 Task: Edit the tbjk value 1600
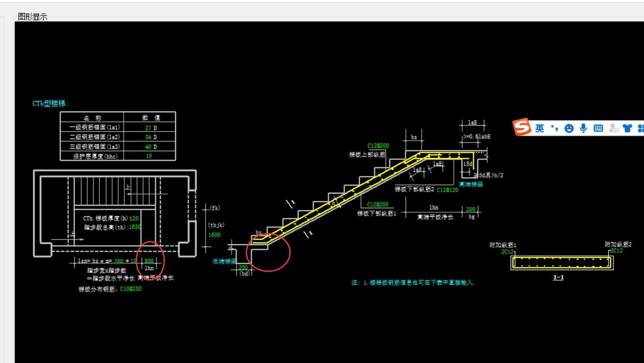[214, 235]
